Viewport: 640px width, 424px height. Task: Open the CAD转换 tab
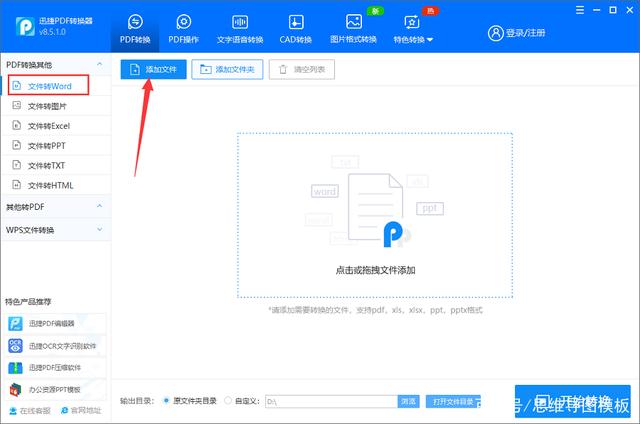tap(296, 29)
